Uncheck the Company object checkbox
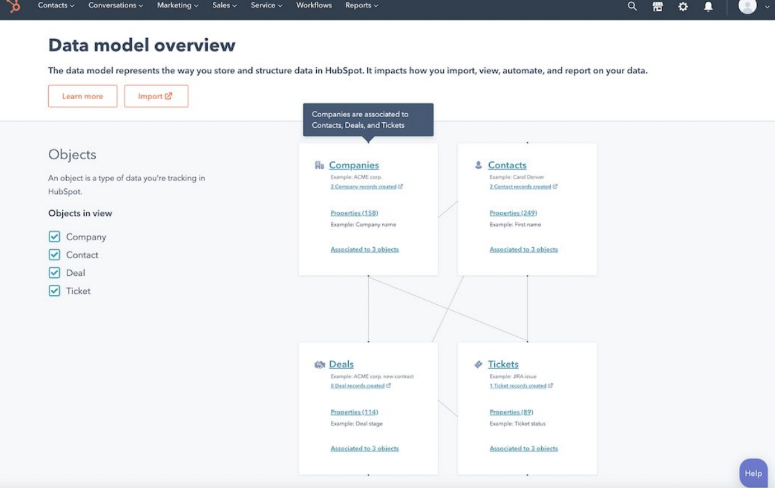The image size is (775, 488). point(54,237)
